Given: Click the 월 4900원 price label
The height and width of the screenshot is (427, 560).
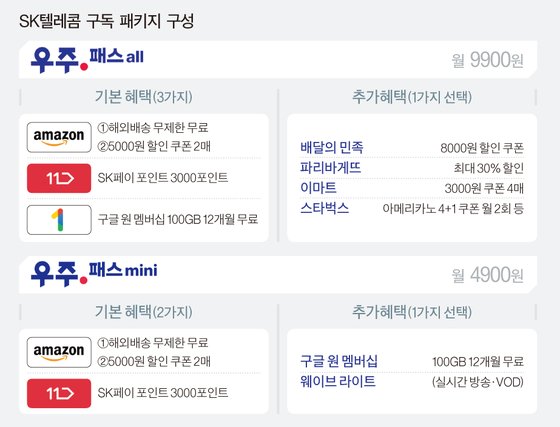Looking at the screenshot, I should point(488,275).
